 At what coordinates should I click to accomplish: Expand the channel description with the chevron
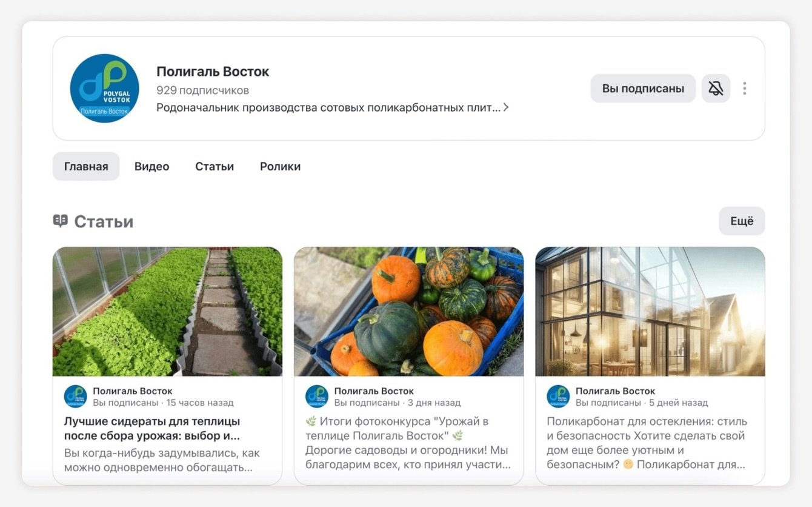click(506, 107)
